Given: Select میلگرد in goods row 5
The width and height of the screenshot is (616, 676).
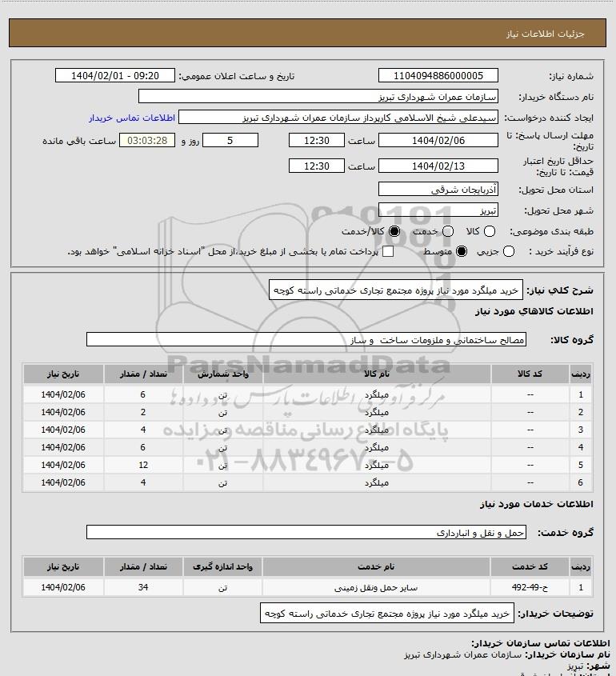Looking at the screenshot, I should pos(377,465).
